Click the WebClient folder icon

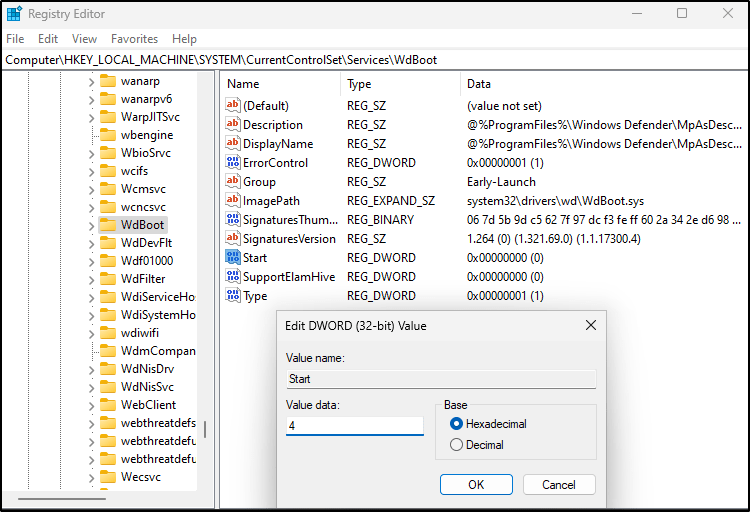coord(107,405)
